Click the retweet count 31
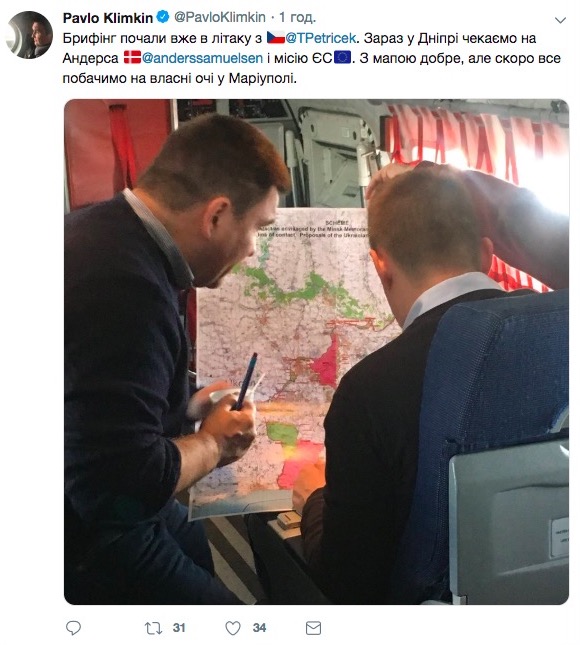Viewport: 580px width, 645px height. tap(179, 628)
